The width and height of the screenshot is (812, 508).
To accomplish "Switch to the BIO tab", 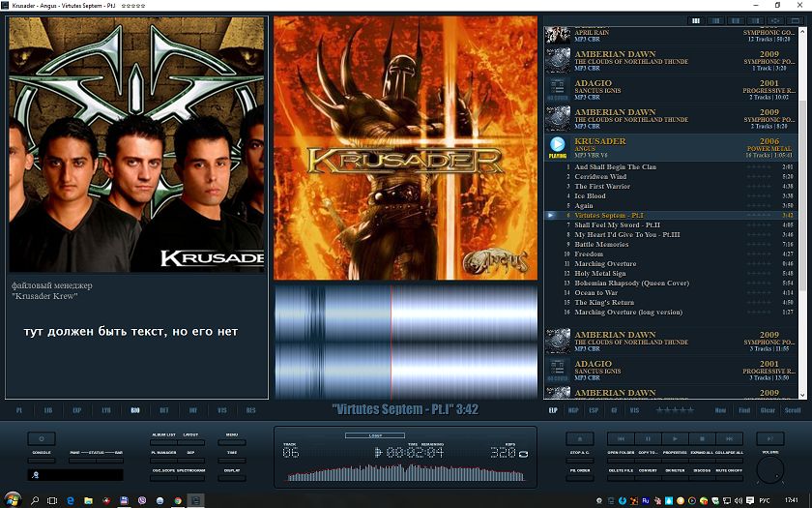I will click(135, 410).
